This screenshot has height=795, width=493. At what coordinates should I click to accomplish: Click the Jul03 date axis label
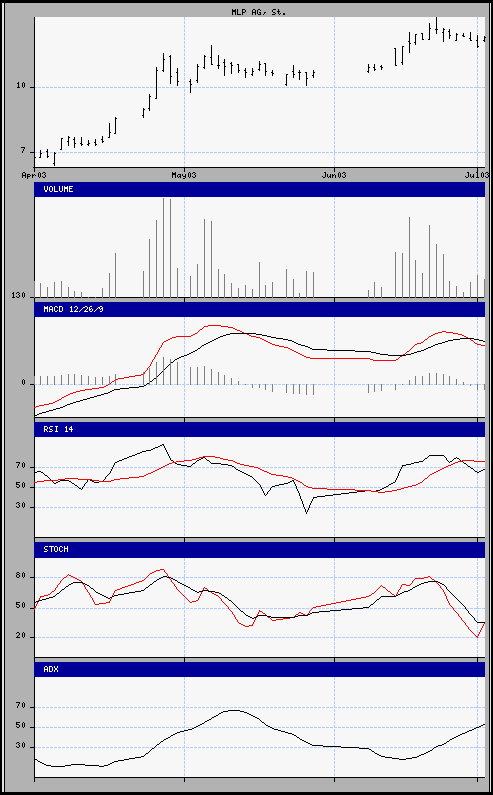(x=477, y=175)
